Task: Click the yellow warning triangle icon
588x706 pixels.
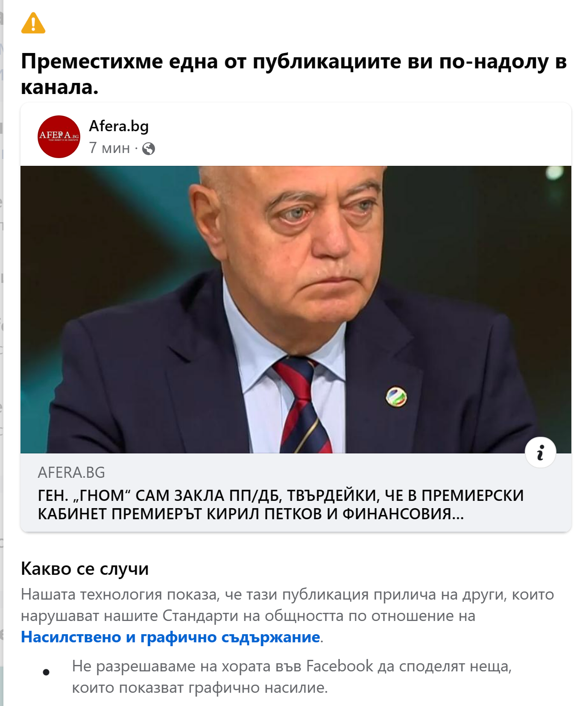Action: [33, 23]
